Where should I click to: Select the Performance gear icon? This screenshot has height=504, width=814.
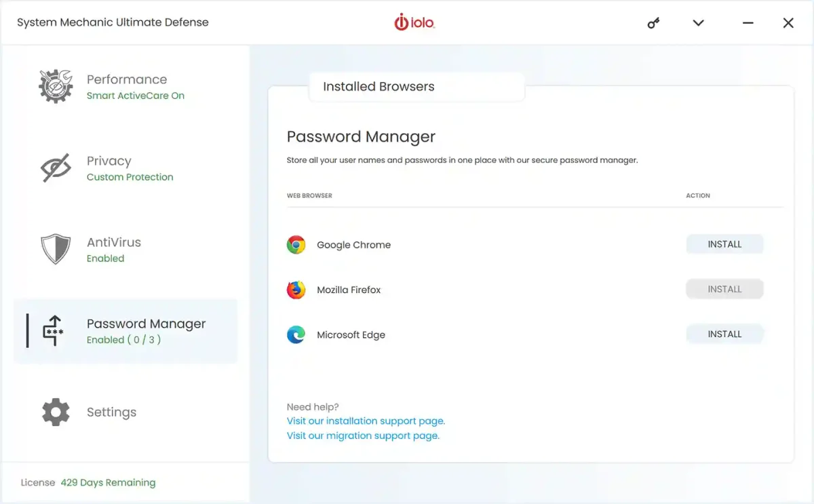[56, 85]
